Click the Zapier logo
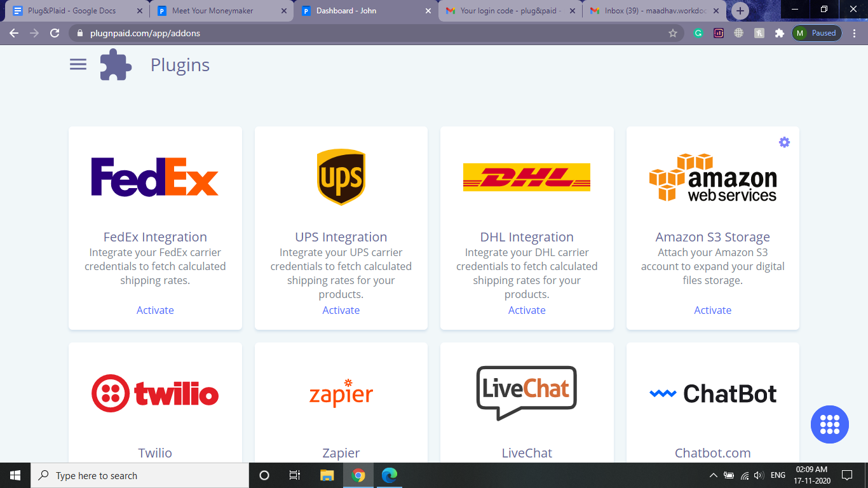Image resolution: width=868 pixels, height=488 pixels. point(341,393)
